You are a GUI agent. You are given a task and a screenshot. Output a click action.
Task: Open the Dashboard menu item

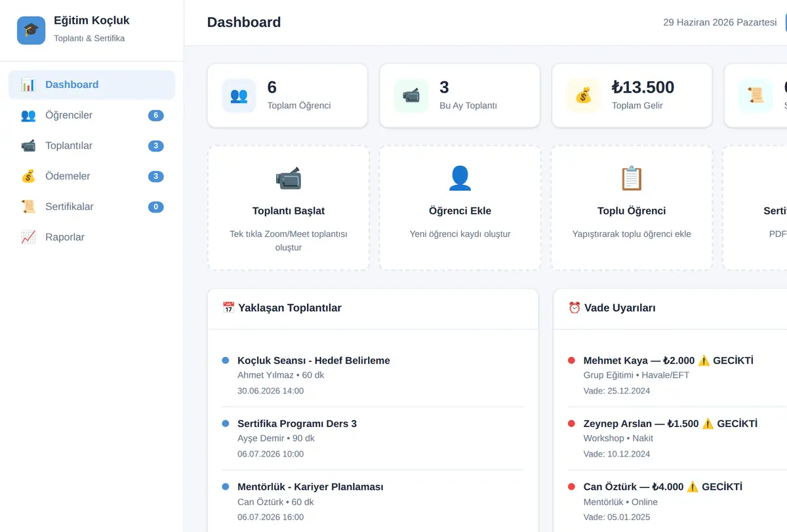92,85
